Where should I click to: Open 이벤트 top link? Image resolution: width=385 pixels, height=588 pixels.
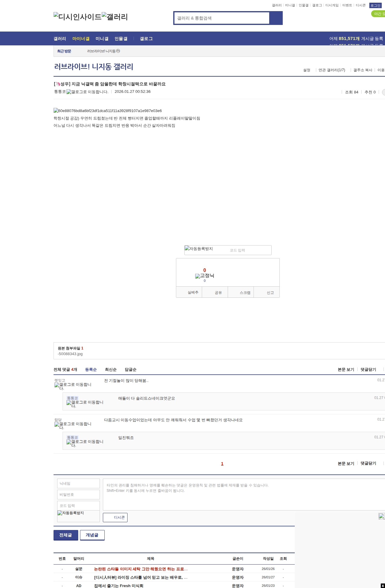[x=347, y=5]
